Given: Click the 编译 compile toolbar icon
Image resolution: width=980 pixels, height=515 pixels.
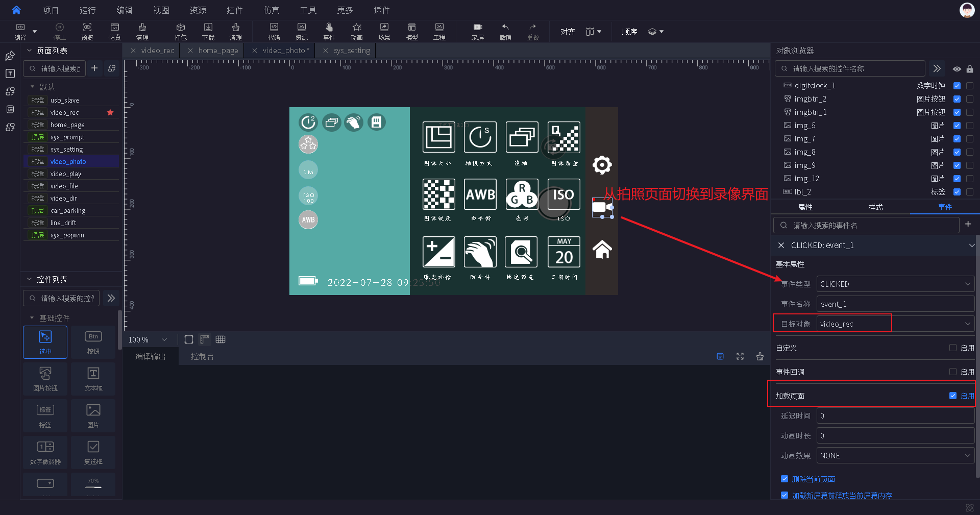Looking at the screenshot, I should (20, 31).
